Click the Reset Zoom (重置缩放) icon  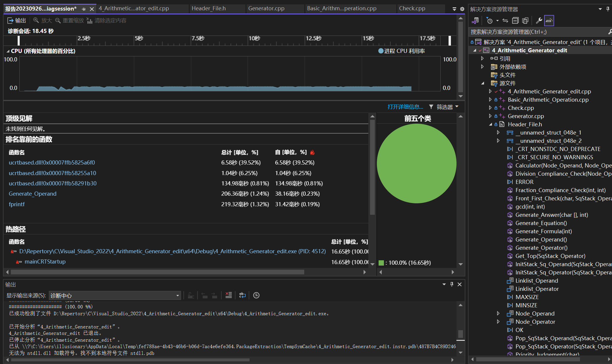point(58,20)
